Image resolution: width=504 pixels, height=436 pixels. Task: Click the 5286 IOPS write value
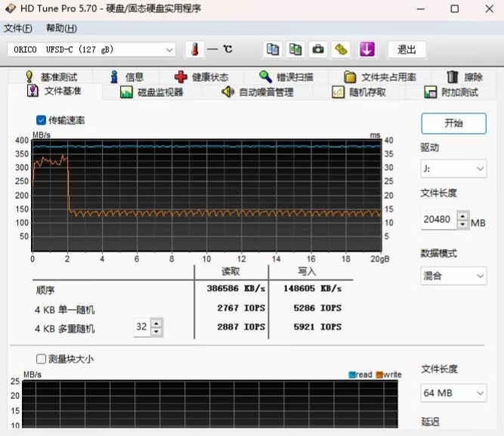point(317,308)
